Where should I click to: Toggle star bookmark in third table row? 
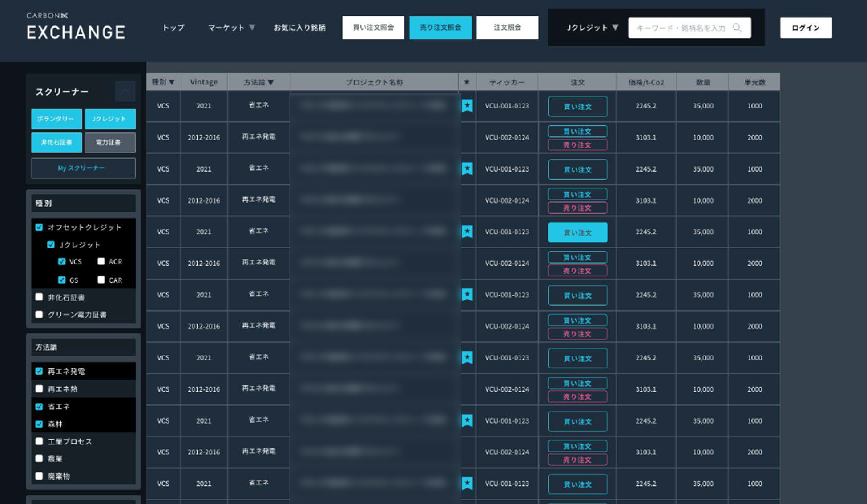pyautogui.click(x=467, y=168)
